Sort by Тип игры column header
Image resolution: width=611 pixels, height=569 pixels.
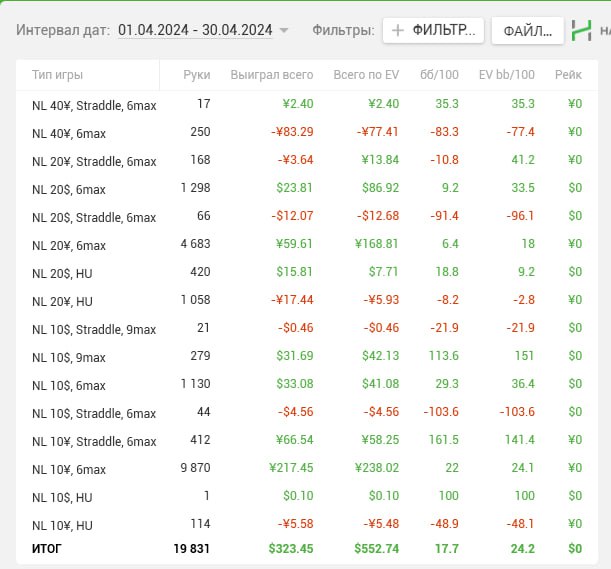tap(57, 74)
